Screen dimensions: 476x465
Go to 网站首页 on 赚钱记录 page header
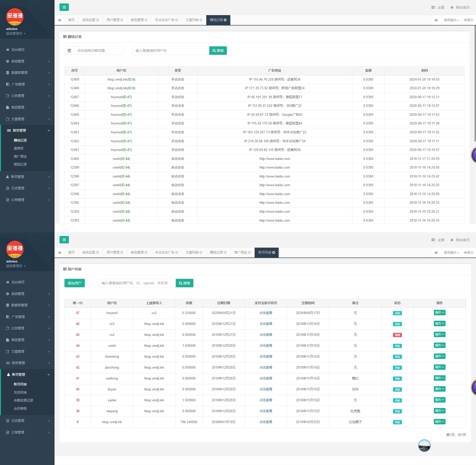tap(460, 7)
